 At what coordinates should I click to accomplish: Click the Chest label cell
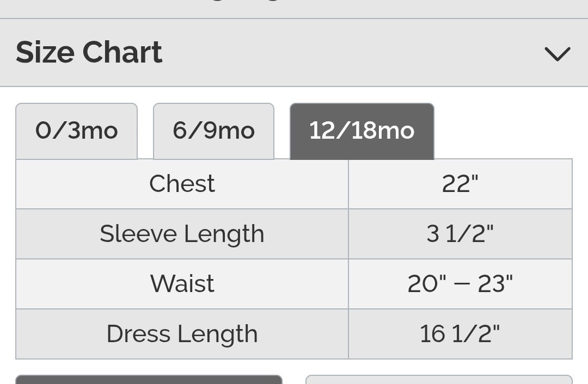coord(182,184)
